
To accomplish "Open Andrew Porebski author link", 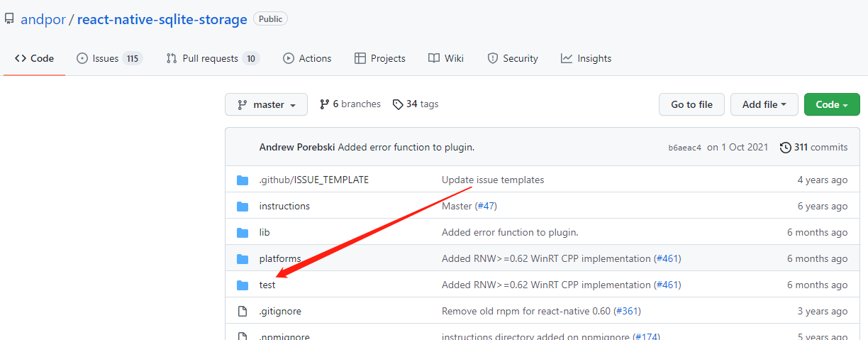I will pyautogui.click(x=297, y=147).
